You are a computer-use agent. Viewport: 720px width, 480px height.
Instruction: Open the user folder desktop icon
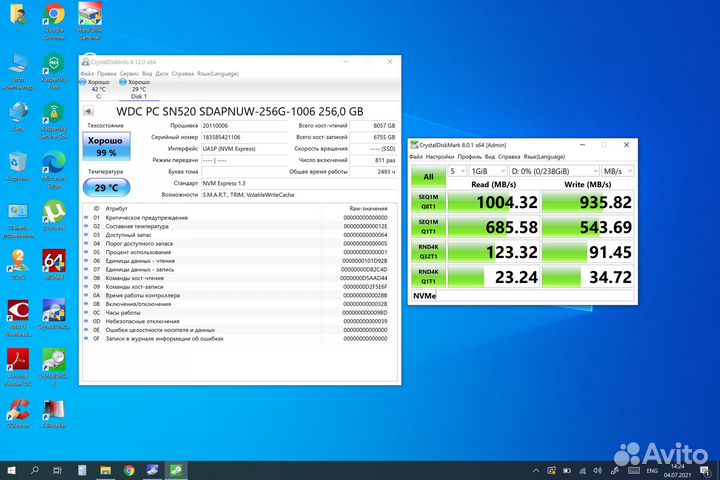coord(18,18)
